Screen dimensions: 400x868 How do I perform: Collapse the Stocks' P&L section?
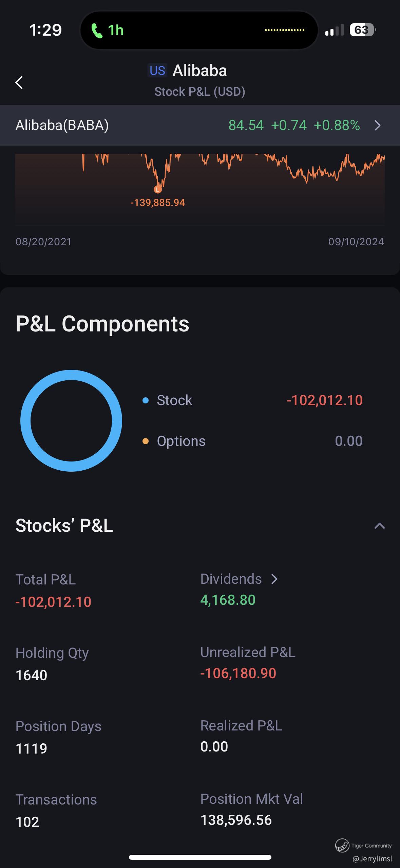pos(379,526)
